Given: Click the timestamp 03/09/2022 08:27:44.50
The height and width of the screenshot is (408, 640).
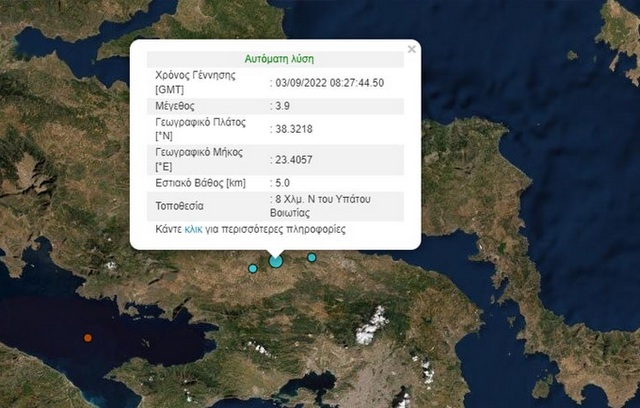Looking at the screenshot, I should point(330,82).
